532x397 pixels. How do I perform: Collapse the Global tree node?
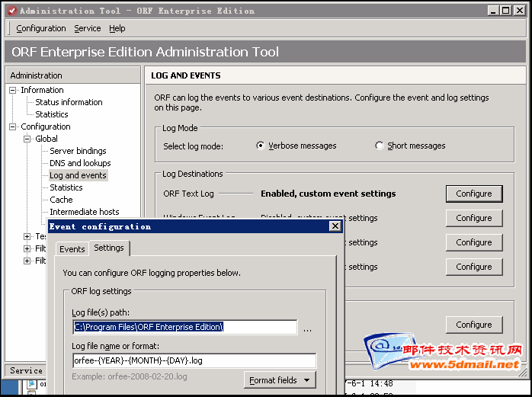click(27, 139)
